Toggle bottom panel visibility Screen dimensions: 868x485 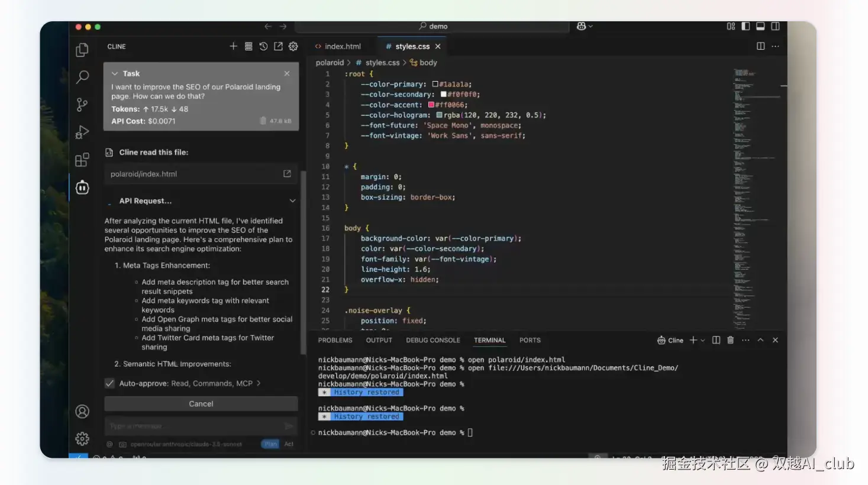pyautogui.click(x=760, y=26)
